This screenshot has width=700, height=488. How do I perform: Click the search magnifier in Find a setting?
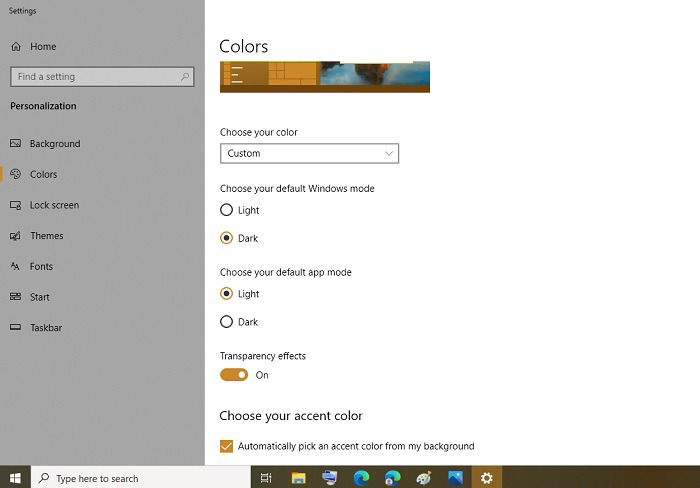(185, 77)
